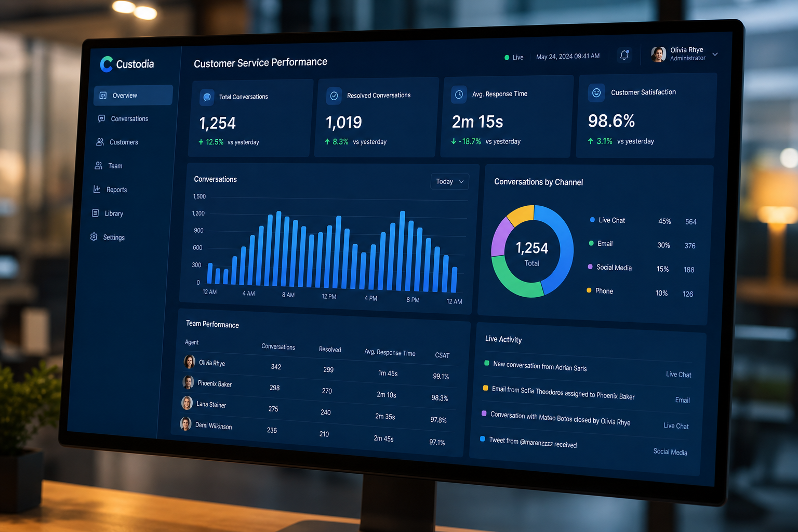Viewport: 798px width, 532px height.
Task: Click the 3.1% up arrow indicator
Action: tap(600, 141)
